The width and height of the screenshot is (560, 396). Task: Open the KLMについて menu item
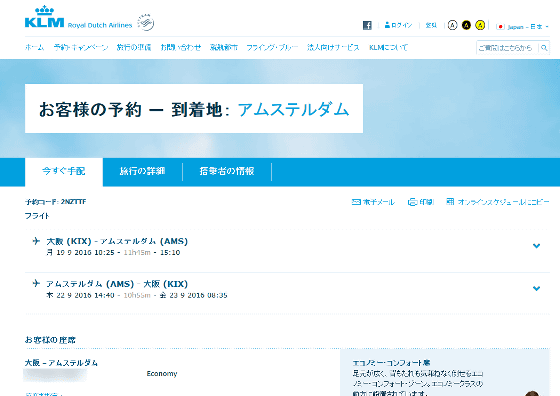click(389, 47)
